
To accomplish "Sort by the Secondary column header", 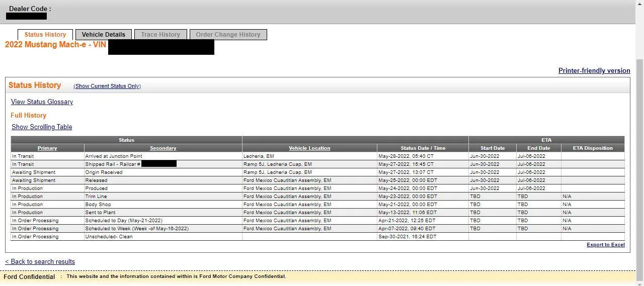I will 163,148.
